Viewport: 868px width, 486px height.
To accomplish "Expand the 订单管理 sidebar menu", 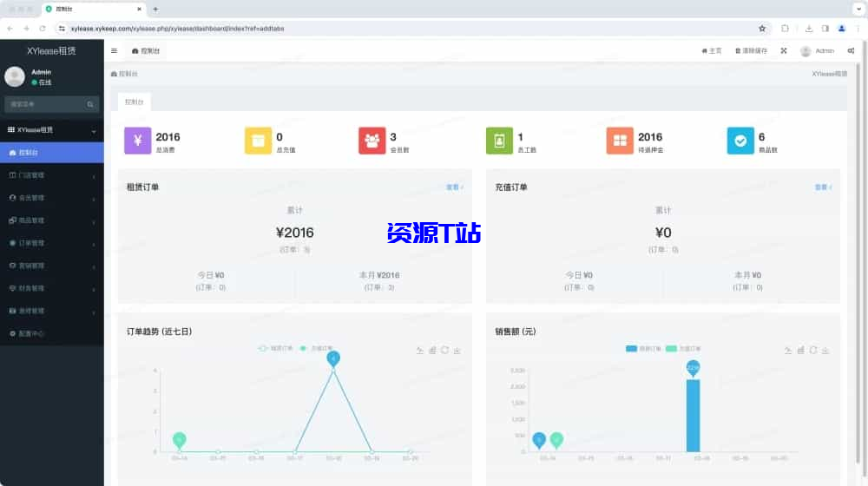I will [x=52, y=244].
